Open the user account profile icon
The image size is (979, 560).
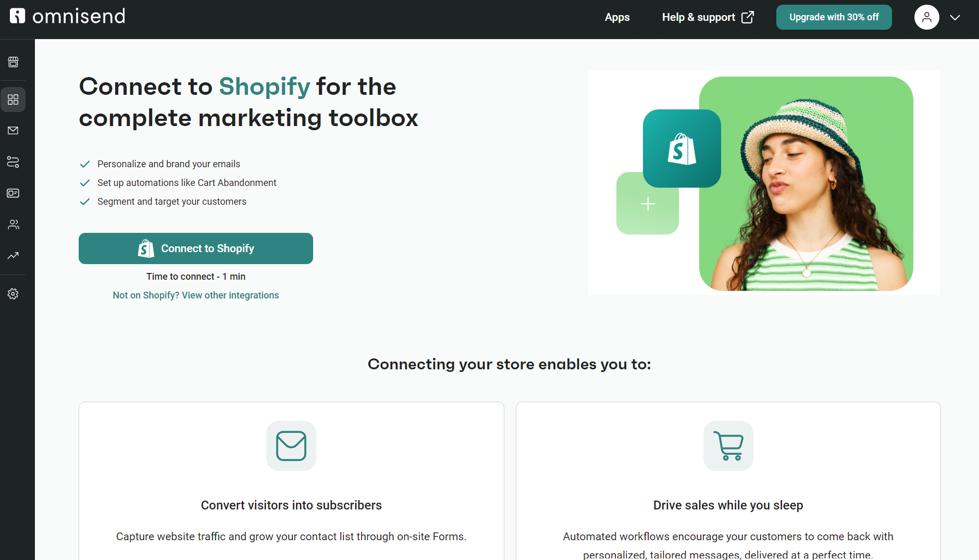(926, 17)
